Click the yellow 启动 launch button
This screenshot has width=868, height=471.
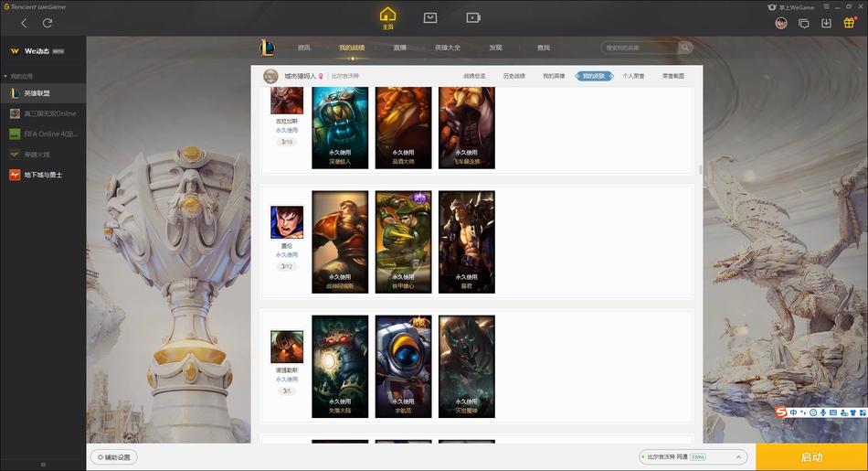tap(811, 457)
